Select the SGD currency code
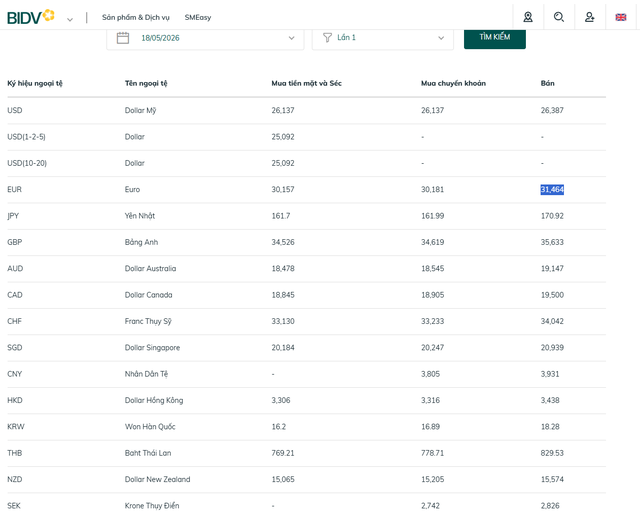The width and height of the screenshot is (640, 519). (x=15, y=348)
